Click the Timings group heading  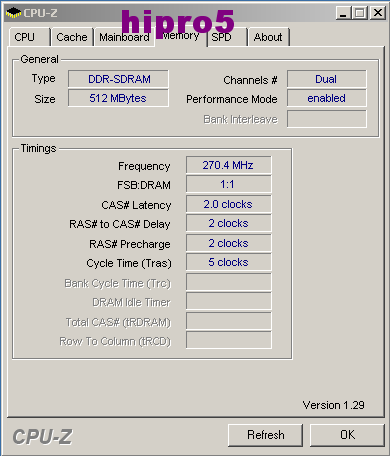tap(38, 148)
